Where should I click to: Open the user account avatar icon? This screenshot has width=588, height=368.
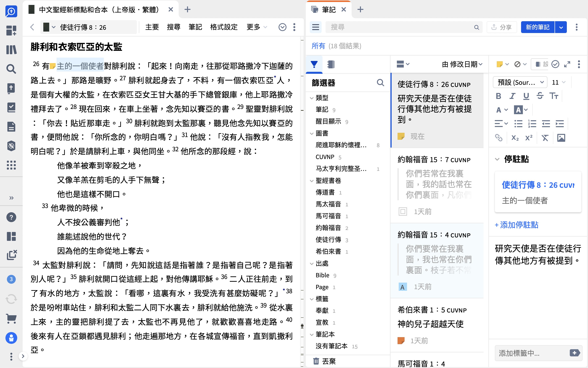[11, 338]
